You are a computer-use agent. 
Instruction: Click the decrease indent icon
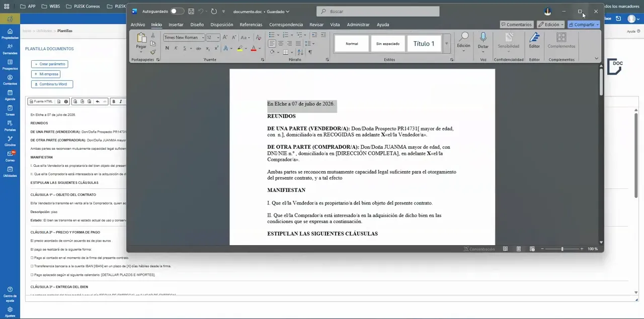(x=314, y=35)
